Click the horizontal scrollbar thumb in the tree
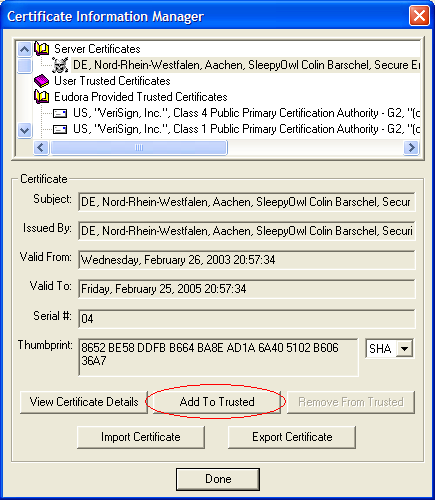Viewport: 435px width, 500px height. (139, 147)
